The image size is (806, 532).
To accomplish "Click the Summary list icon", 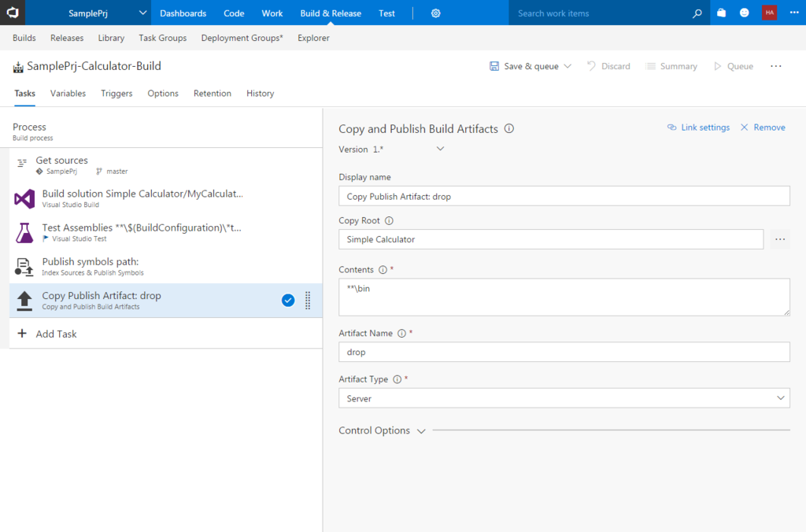I will pyautogui.click(x=650, y=66).
